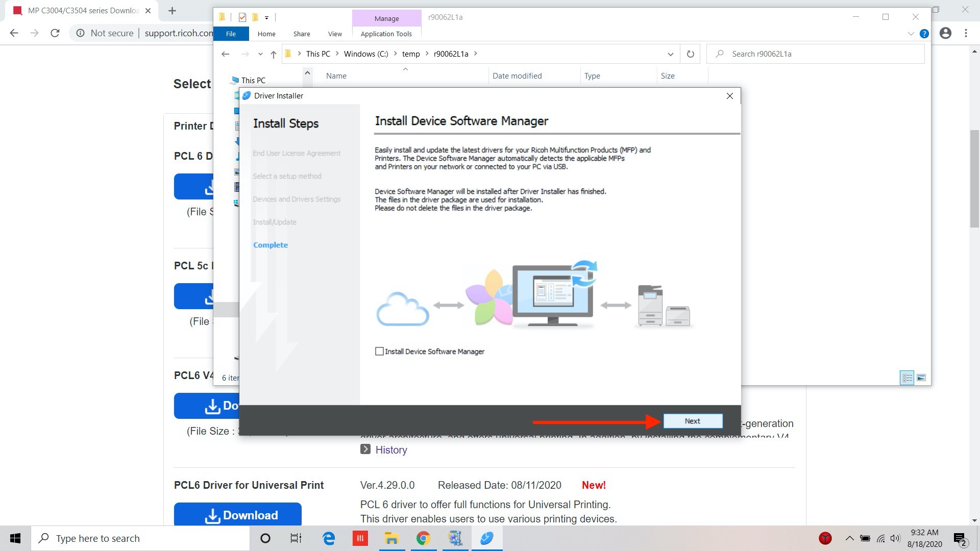Screen dimensions: 980x551
Task: Switch Explorer to details view
Action: coord(907,378)
